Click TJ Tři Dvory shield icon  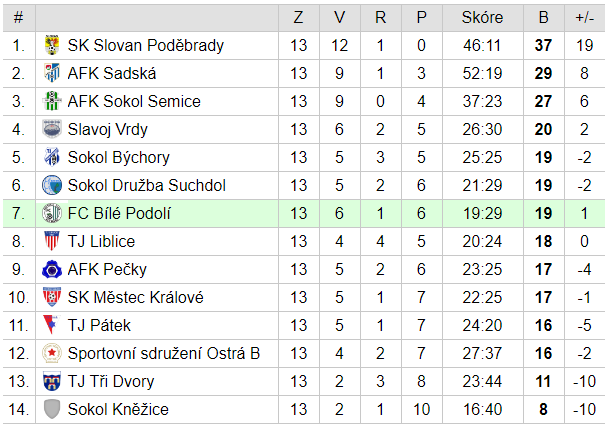pyautogui.click(x=52, y=381)
